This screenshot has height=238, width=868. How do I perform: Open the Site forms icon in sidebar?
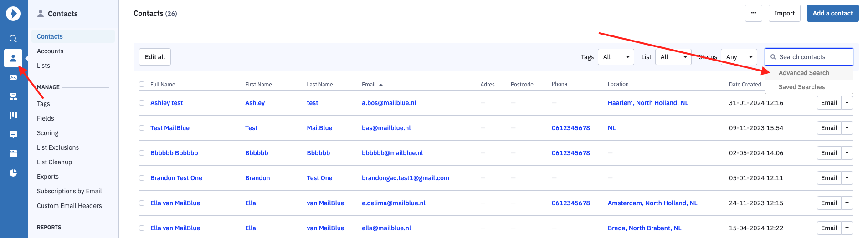[13, 154]
